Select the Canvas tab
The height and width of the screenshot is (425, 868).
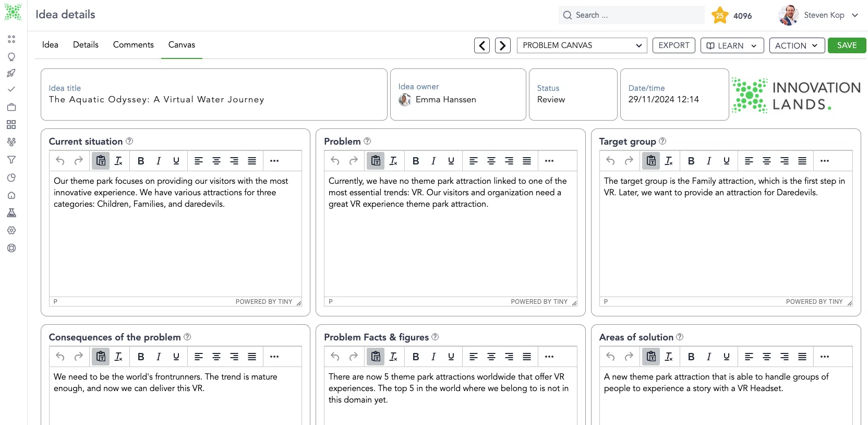[x=182, y=45]
